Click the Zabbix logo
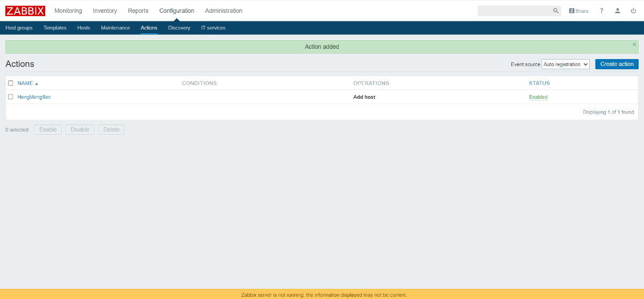Screen dimensions: 644x299 tap(25, 11)
